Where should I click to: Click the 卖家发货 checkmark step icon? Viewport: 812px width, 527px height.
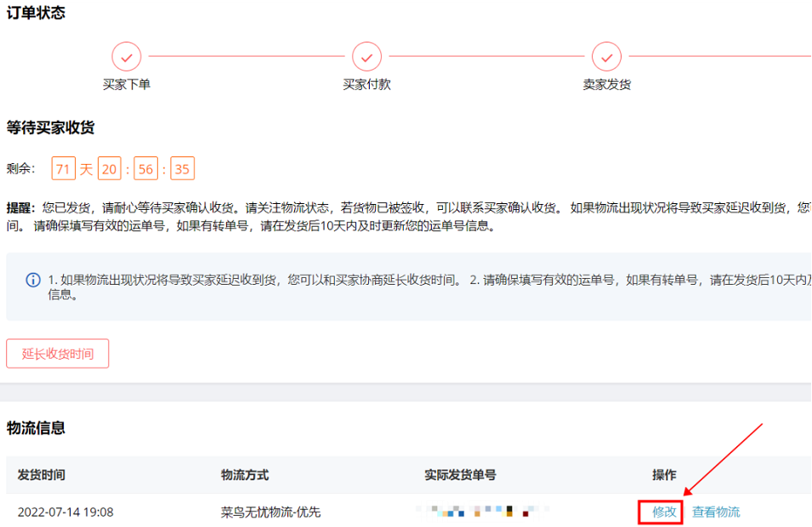coord(606,57)
